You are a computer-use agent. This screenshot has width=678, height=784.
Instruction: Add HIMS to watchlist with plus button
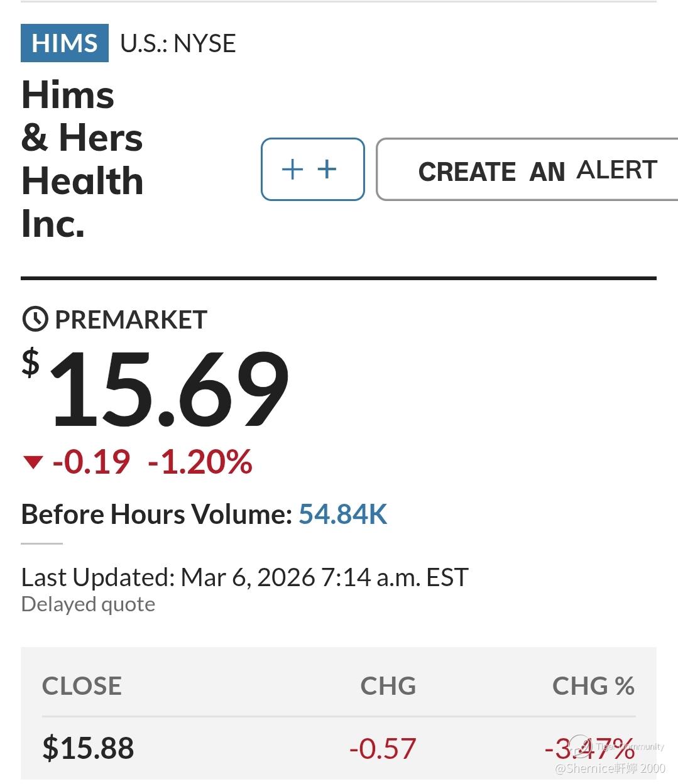pyautogui.click(x=312, y=170)
